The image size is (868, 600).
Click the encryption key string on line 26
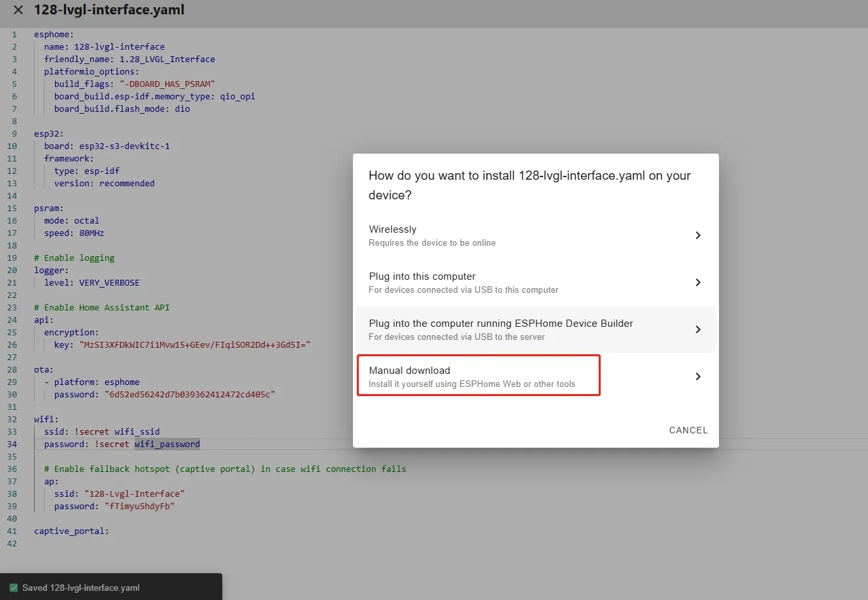tap(195, 344)
